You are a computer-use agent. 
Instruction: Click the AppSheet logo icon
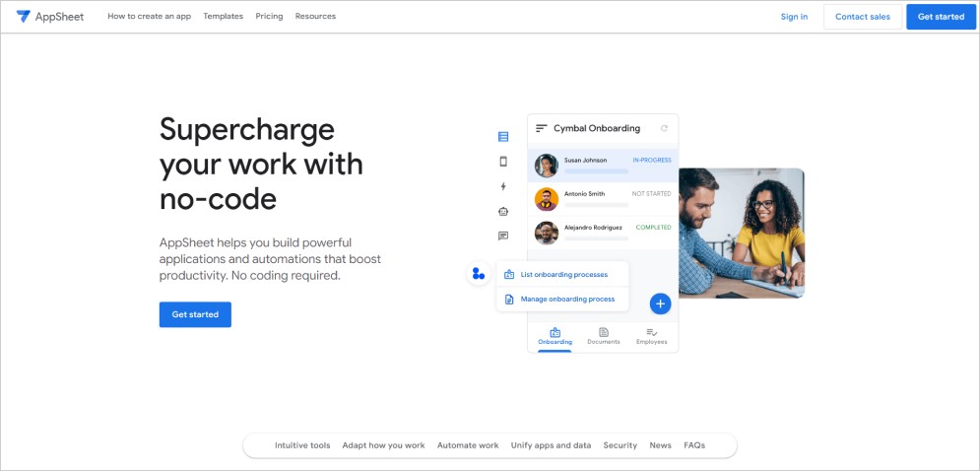point(24,17)
